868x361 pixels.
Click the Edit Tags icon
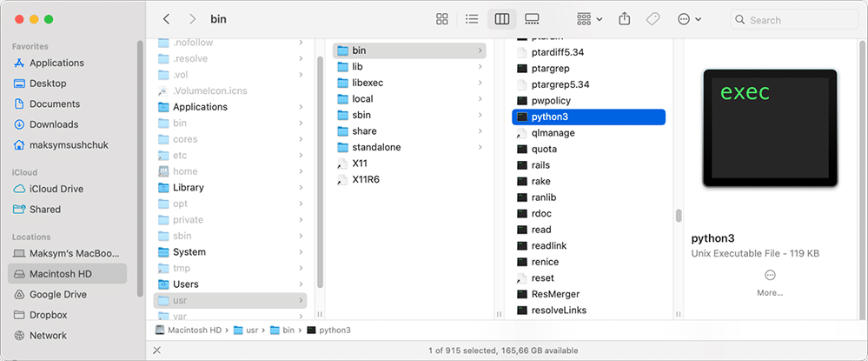coord(654,19)
